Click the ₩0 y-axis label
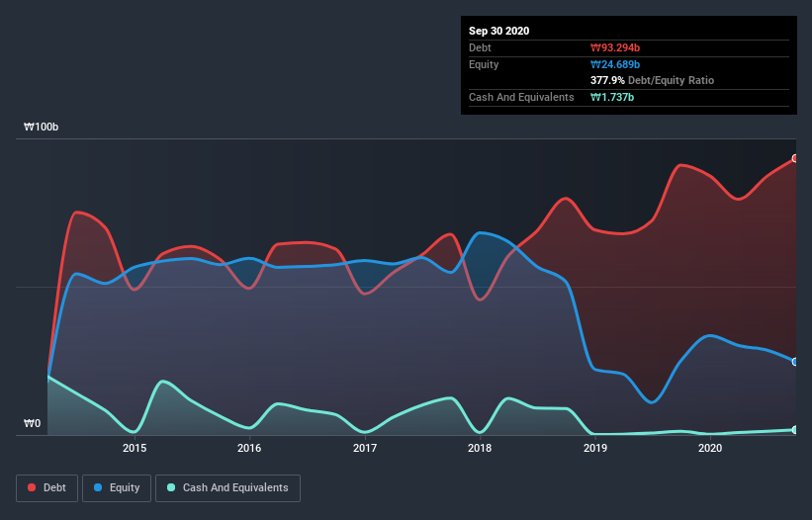The width and height of the screenshot is (812, 520). tap(32, 423)
